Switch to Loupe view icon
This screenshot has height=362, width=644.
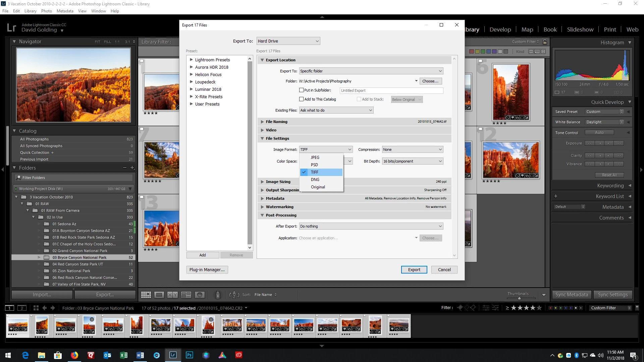pos(159,295)
